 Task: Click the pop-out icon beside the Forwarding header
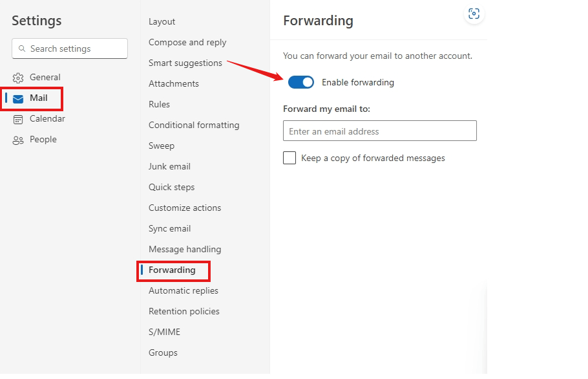point(474,14)
